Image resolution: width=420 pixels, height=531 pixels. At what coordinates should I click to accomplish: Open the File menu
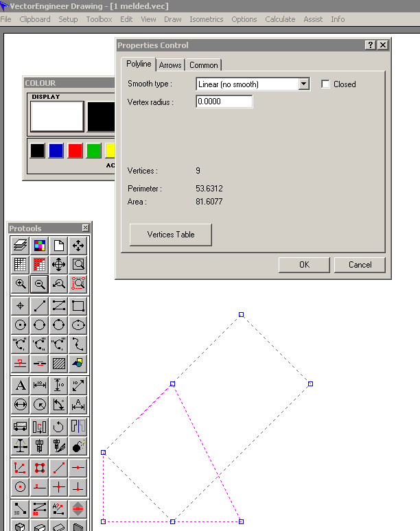click(x=5, y=19)
